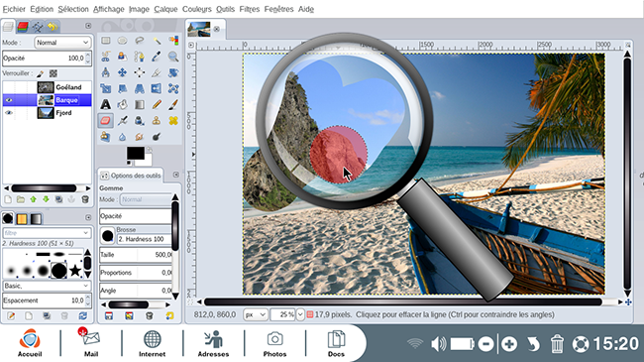Select the Flip tool
644x362 pixels.
click(157, 88)
